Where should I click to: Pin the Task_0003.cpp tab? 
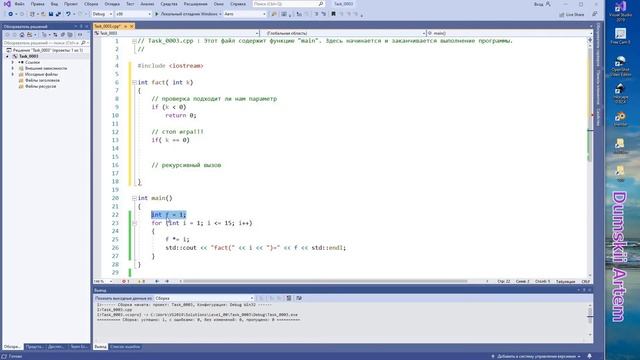[x=126, y=26]
